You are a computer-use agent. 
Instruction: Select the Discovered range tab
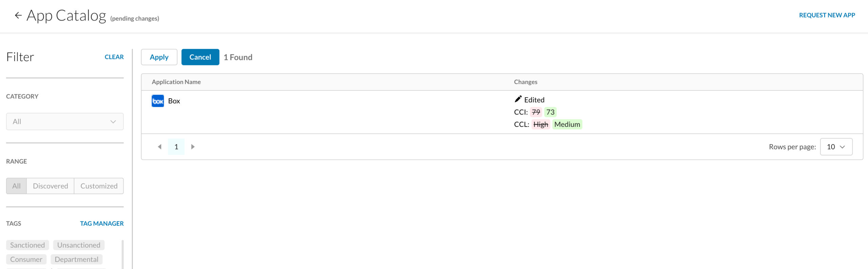click(51, 186)
